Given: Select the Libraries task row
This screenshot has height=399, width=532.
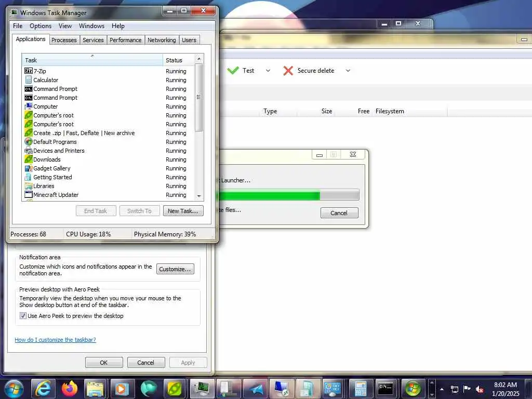Looking at the screenshot, I should [x=109, y=186].
